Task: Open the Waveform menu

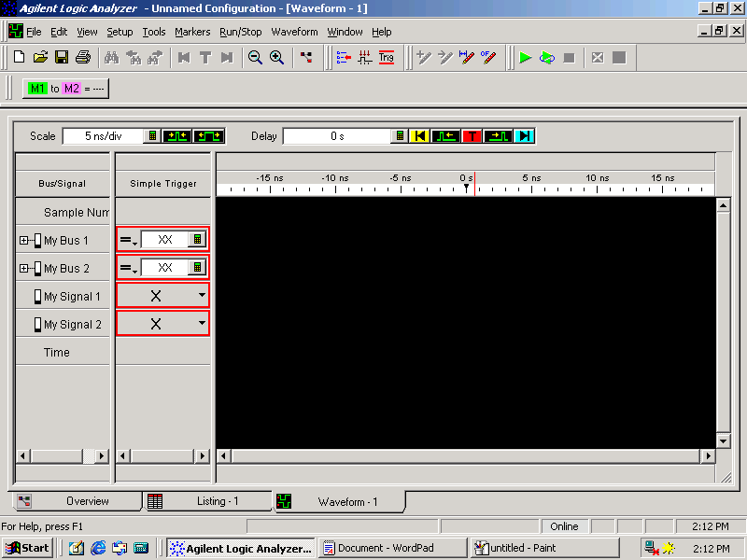Action: [x=294, y=32]
